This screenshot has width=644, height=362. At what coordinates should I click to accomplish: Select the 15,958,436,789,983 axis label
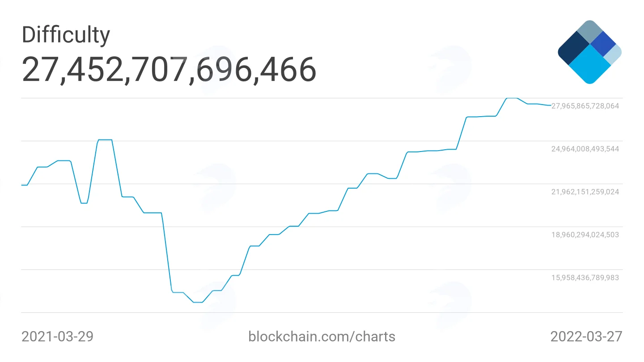[x=585, y=278]
